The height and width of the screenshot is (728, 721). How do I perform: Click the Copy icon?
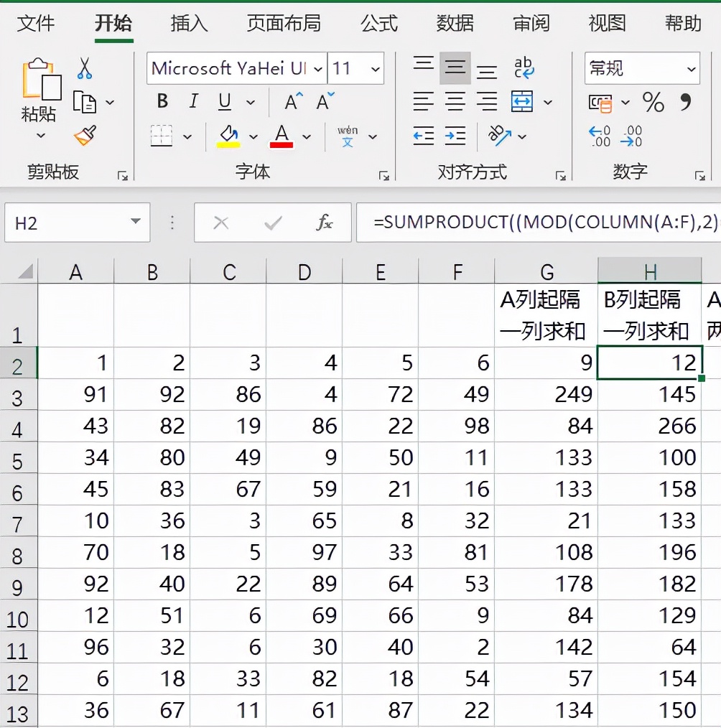85,102
